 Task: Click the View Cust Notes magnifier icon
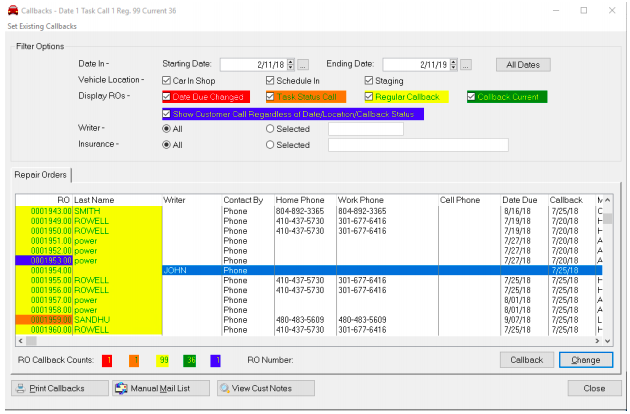click(x=225, y=388)
